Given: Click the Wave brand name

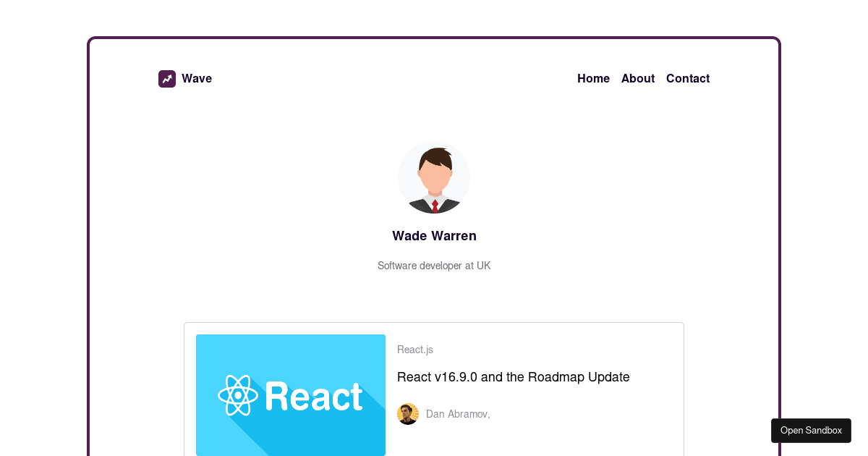Looking at the screenshot, I should [x=197, y=79].
